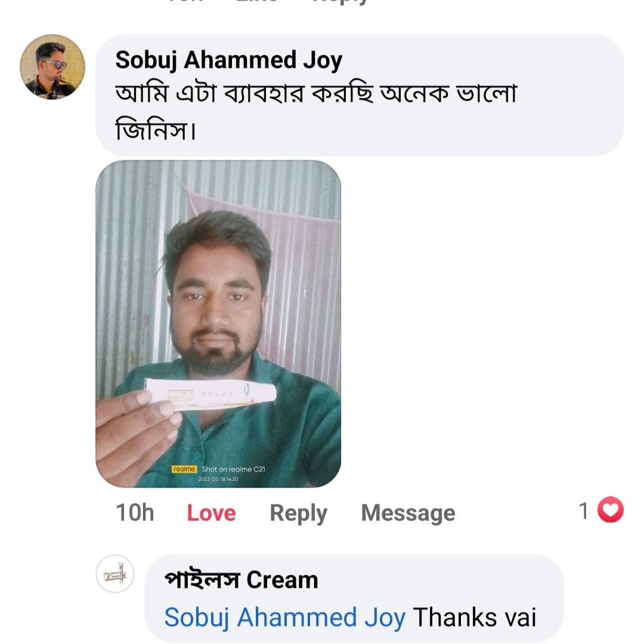
Task: Tap the cut-off Reply text at top edge
Action: (340, 2)
